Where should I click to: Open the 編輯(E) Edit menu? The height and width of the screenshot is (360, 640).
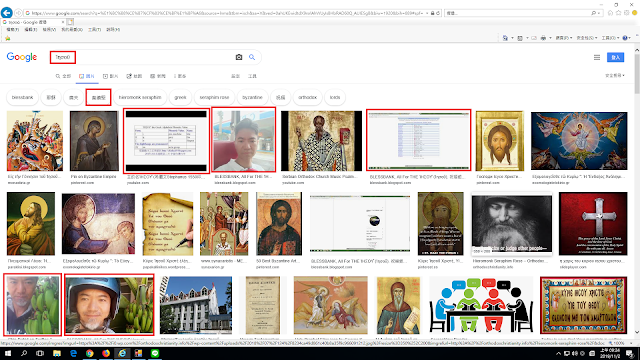pos(31,29)
